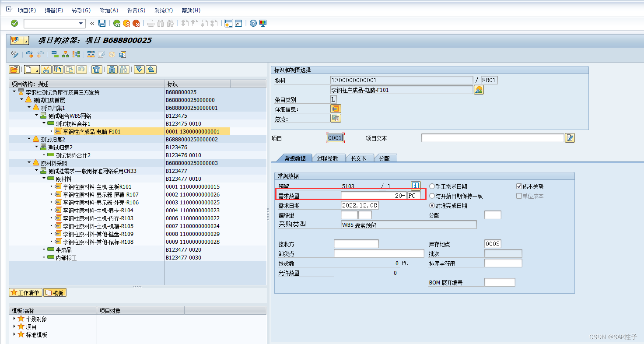Collapse the 测试归集1 WBS node
This screenshot has width=644, height=344.
pos(29,108)
